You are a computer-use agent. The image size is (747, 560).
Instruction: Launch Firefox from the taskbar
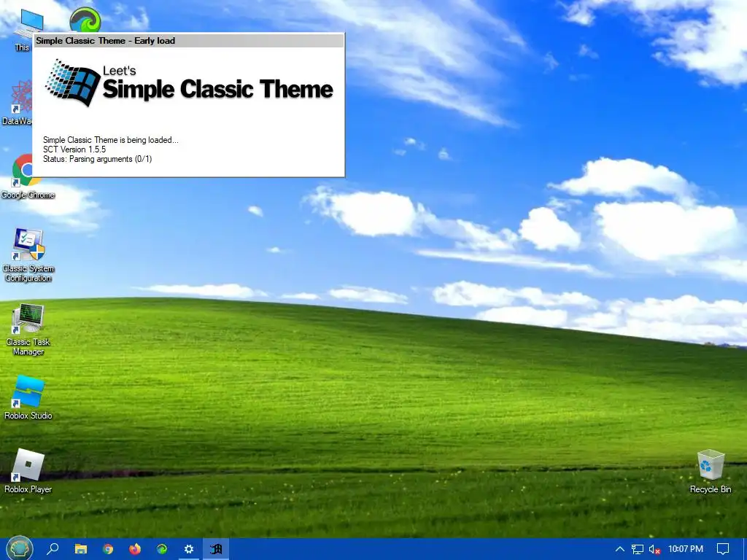(135, 549)
